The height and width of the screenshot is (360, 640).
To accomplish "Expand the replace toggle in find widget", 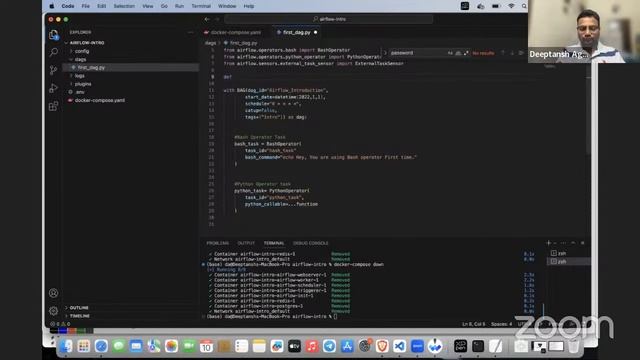I will (384, 53).
